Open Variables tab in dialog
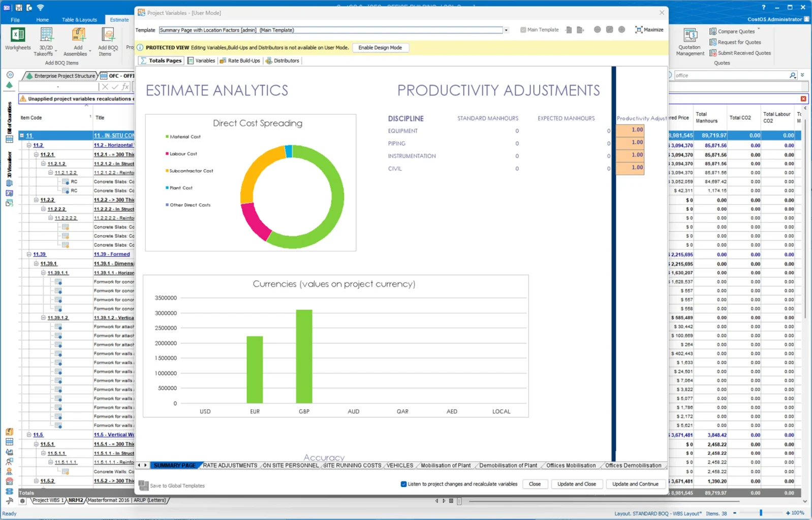The width and height of the screenshot is (812, 520). [201, 60]
